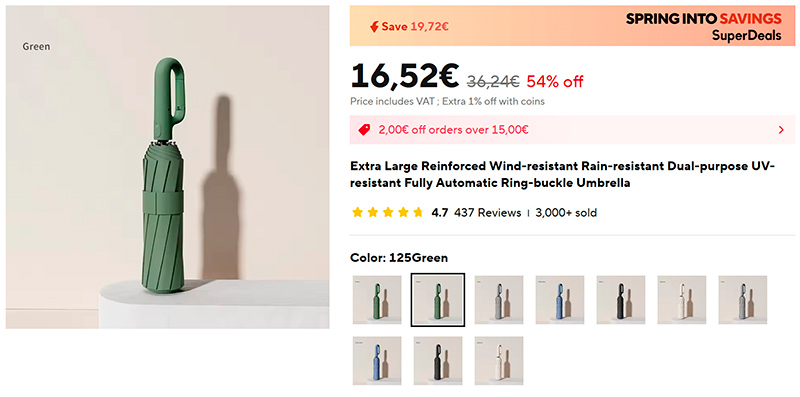Pick the second-row white umbrella variant

pos(499,361)
